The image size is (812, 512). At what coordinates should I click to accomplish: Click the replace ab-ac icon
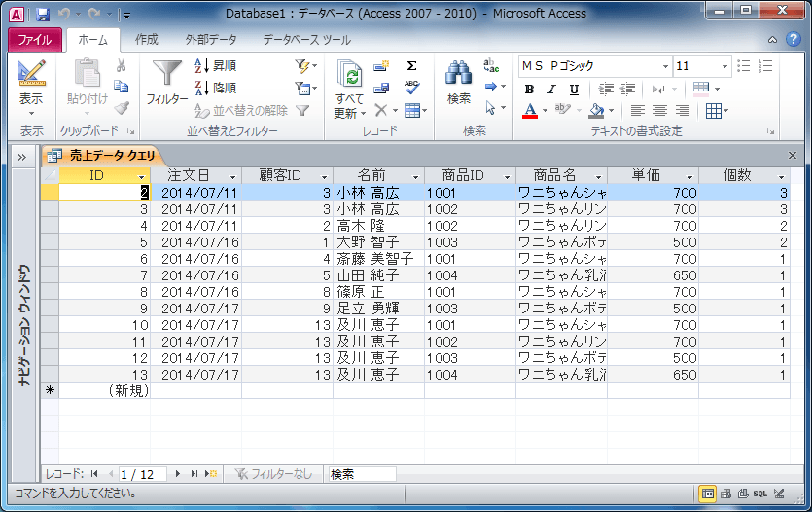pos(491,66)
